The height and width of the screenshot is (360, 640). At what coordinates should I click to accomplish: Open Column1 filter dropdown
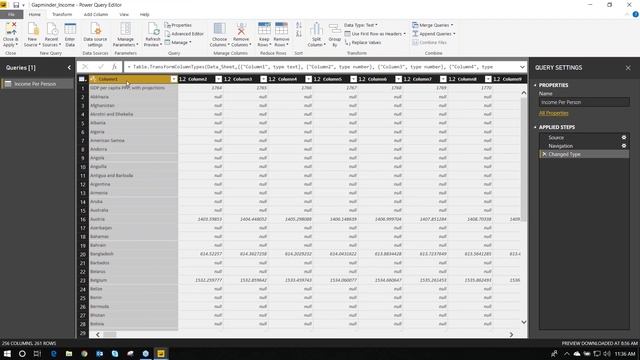[x=174, y=79]
